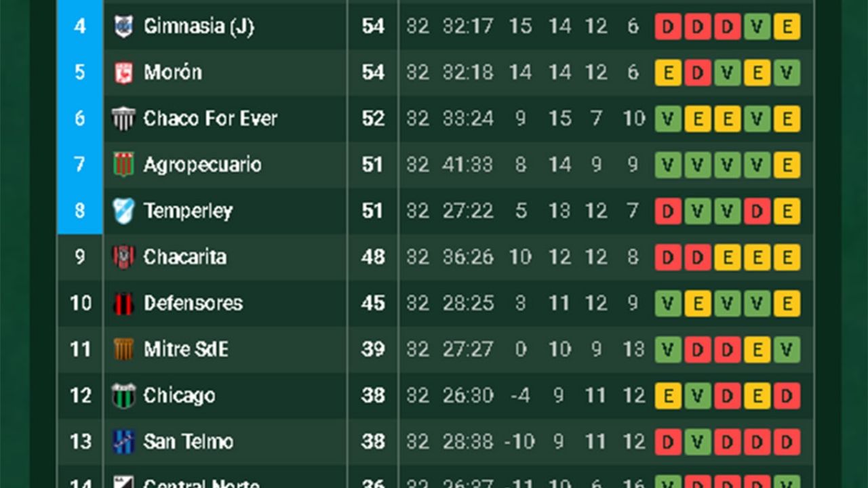Click the Chacarita club crest
The width and height of the screenshot is (868, 488).
click(x=123, y=257)
